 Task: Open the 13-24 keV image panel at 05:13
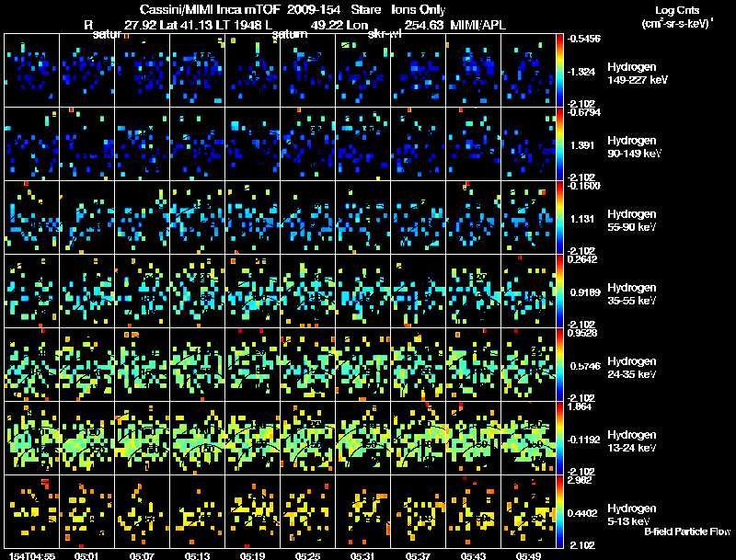point(197,439)
